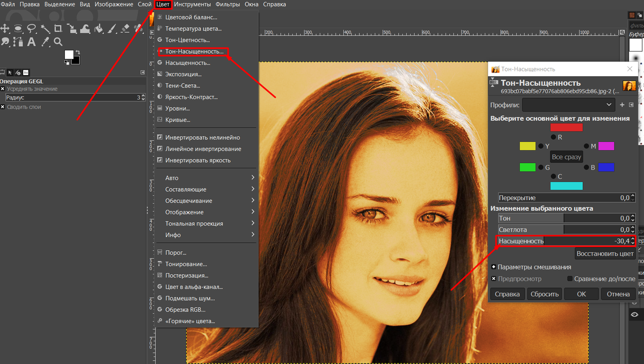Image resolution: width=644 pixels, height=364 pixels.
Task: Toggle layer visibility eye icon
Action: (x=634, y=315)
